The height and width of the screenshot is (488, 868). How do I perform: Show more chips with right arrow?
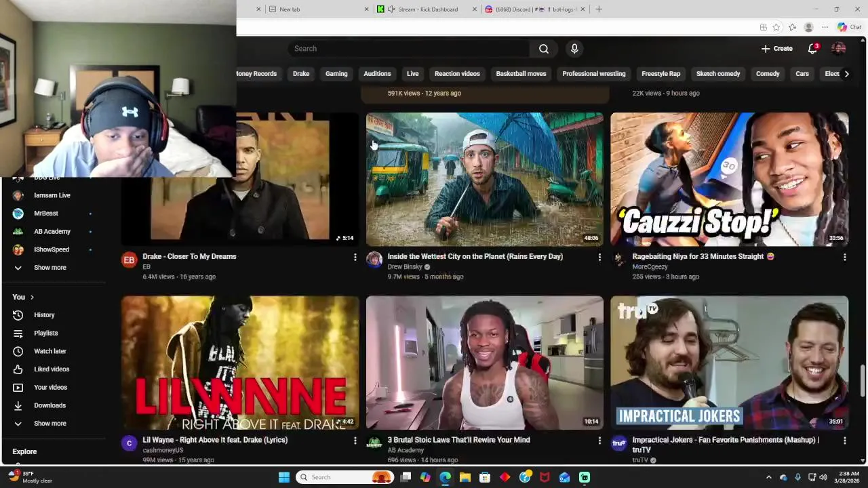coord(846,74)
